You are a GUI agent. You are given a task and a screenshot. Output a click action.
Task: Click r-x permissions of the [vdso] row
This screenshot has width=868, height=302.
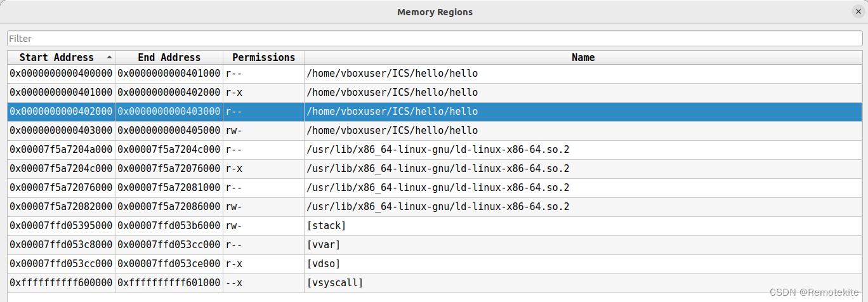[x=234, y=264]
